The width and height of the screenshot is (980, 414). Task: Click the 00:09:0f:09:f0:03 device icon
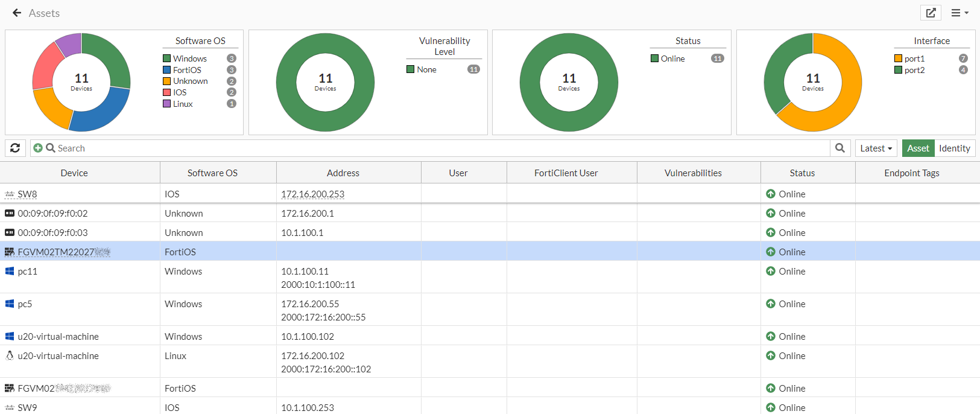(10, 232)
